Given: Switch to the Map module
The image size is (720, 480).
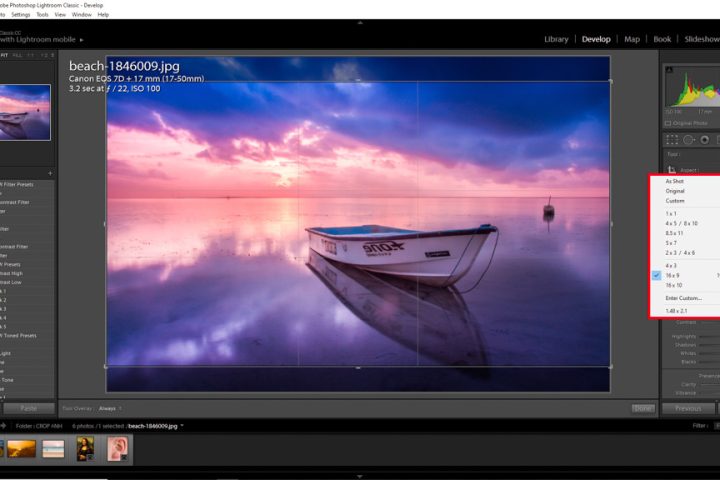Looking at the screenshot, I should click(x=632, y=40).
